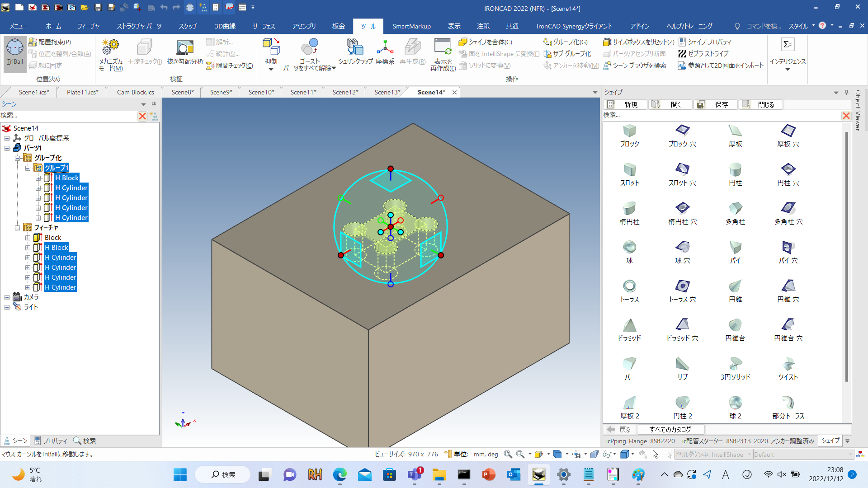Switch to the フィーチャ ribbon tab
Image resolution: width=868 pixels, height=488 pixels.
tap(88, 26)
